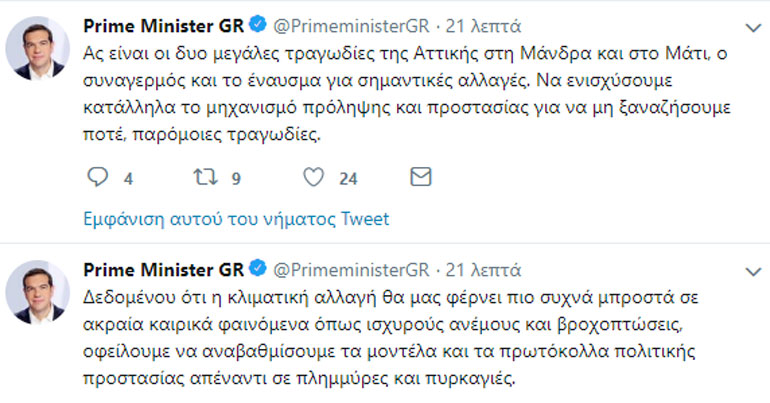Image resolution: width=770 pixels, height=403 pixels.
Task: Click the like count showing 24
Action: [348, 179]
